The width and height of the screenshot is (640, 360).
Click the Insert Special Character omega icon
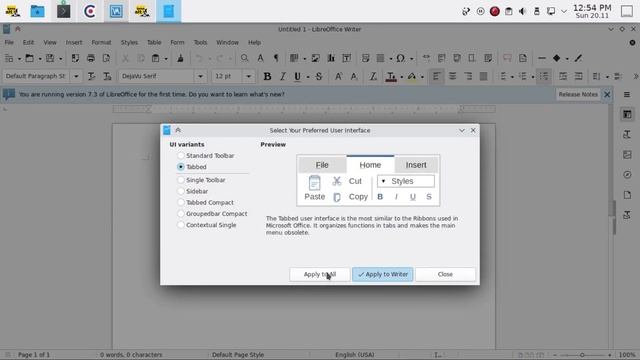click(x=400, y=58)
